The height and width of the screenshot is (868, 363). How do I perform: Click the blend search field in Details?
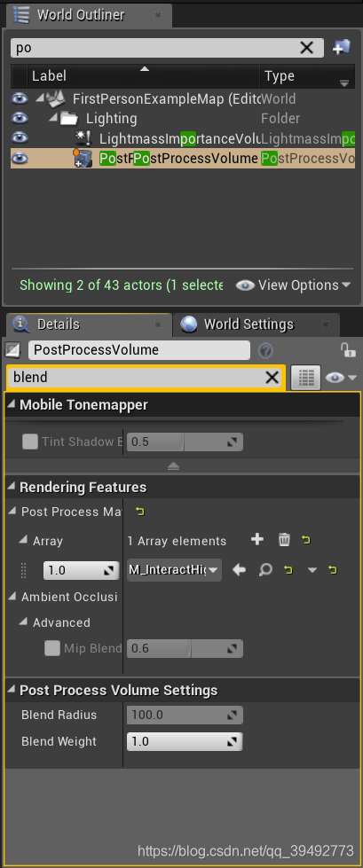pos(136,378)
